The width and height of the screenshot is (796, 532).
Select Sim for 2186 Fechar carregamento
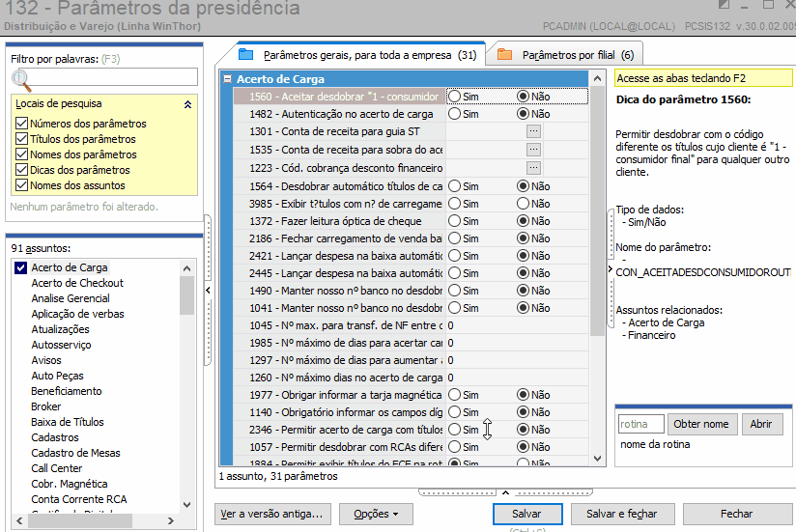[x=455, y=238]
